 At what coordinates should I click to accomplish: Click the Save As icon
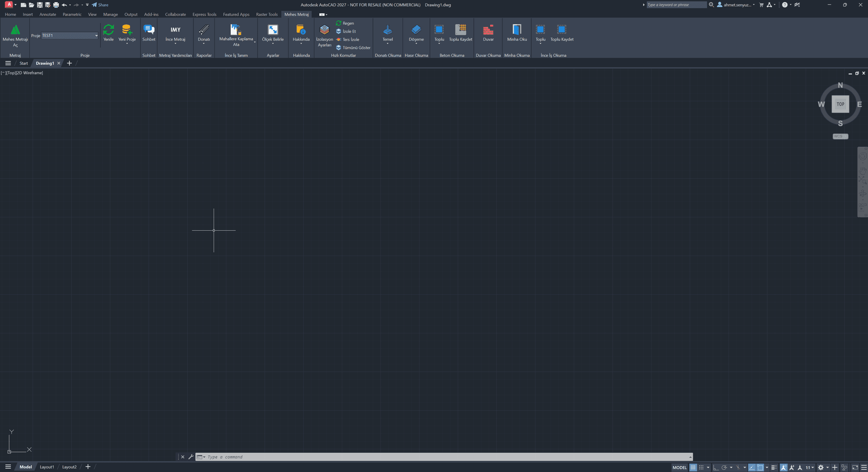click(48, 5)
